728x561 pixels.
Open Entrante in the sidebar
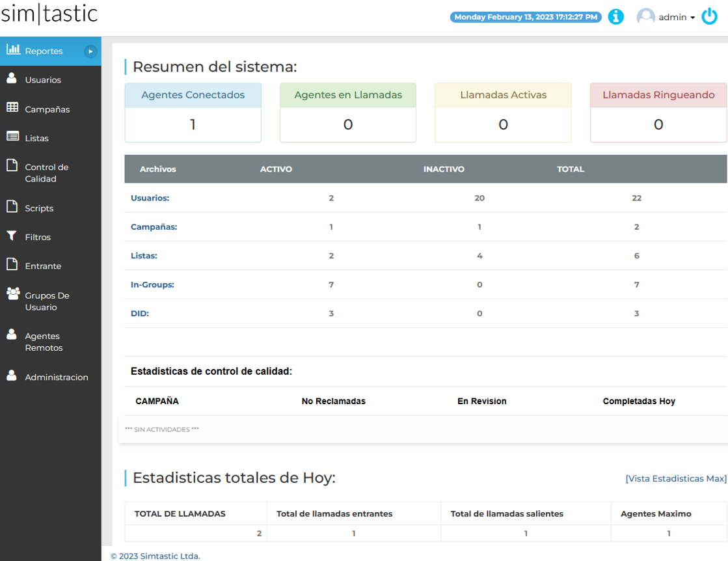point(51,266)
